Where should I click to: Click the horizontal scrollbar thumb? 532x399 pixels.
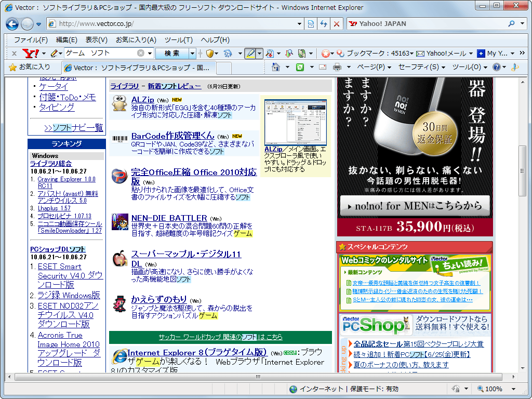(259, 377)
